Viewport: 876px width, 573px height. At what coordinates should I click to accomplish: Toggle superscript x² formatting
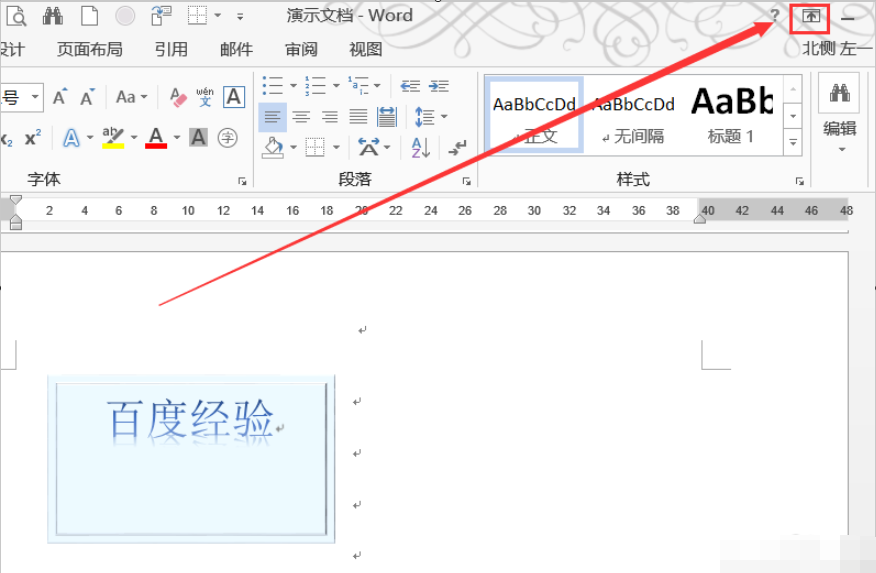click(33, 137)
